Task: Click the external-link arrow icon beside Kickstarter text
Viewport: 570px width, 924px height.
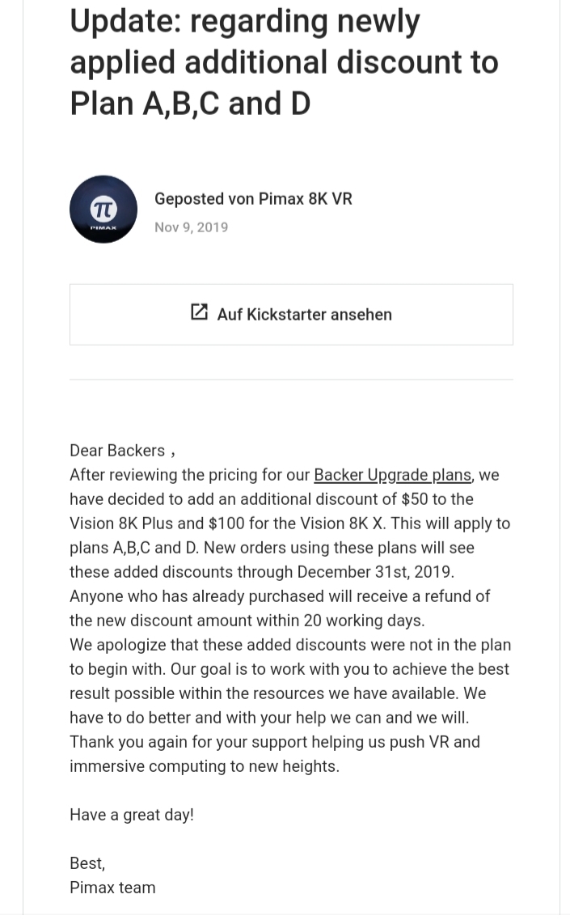Action: [x=199, y=312]
